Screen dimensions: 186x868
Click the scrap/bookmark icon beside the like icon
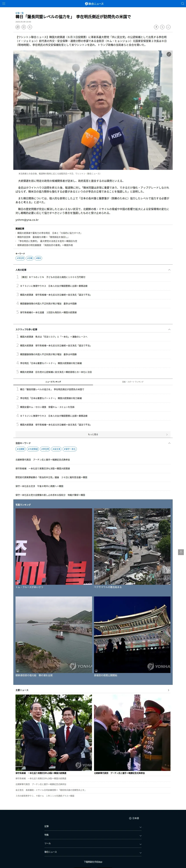coord(24,27)
